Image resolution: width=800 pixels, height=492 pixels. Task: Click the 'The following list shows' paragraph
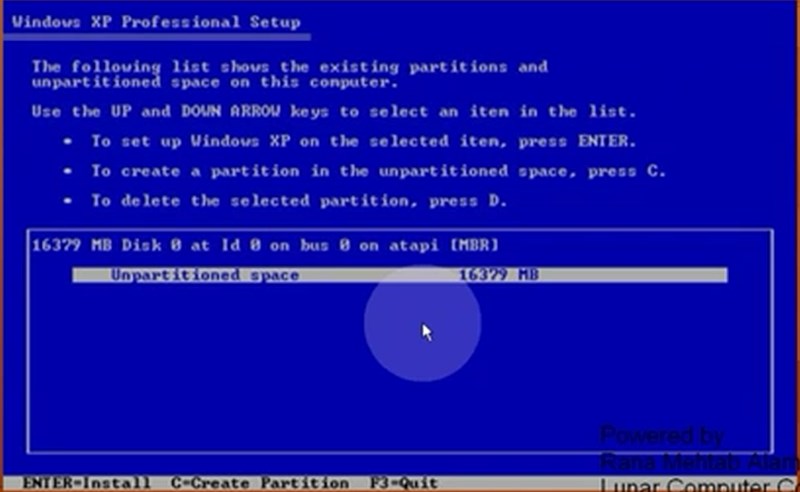point(290,74)
